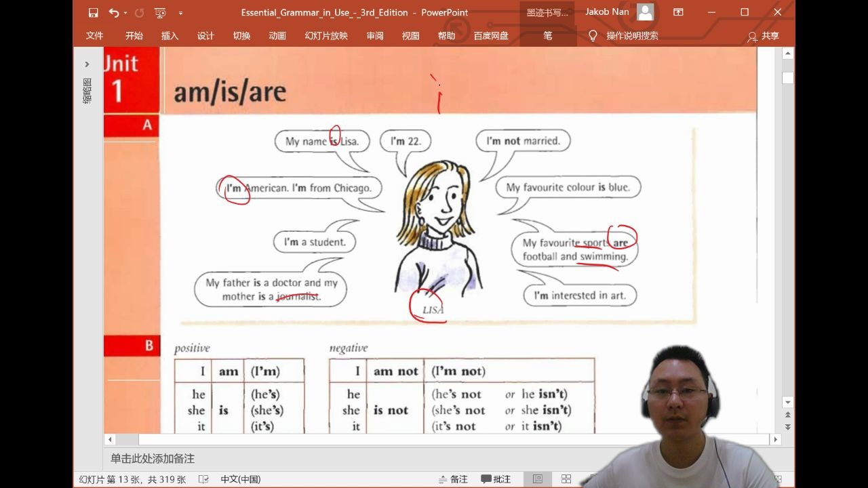Viewport: 868px width, 488px height.
Task: Click the horizontal scrollbar right arrow
Action: point(776,439)
